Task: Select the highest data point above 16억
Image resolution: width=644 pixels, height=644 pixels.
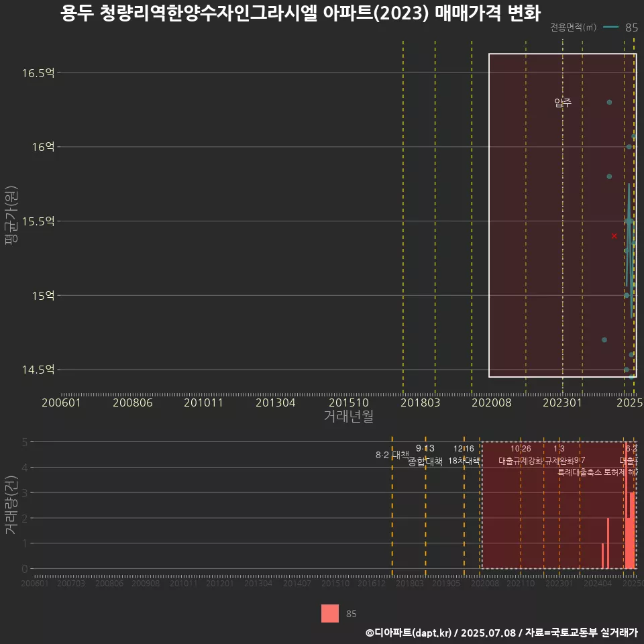Action: [610, 102]
